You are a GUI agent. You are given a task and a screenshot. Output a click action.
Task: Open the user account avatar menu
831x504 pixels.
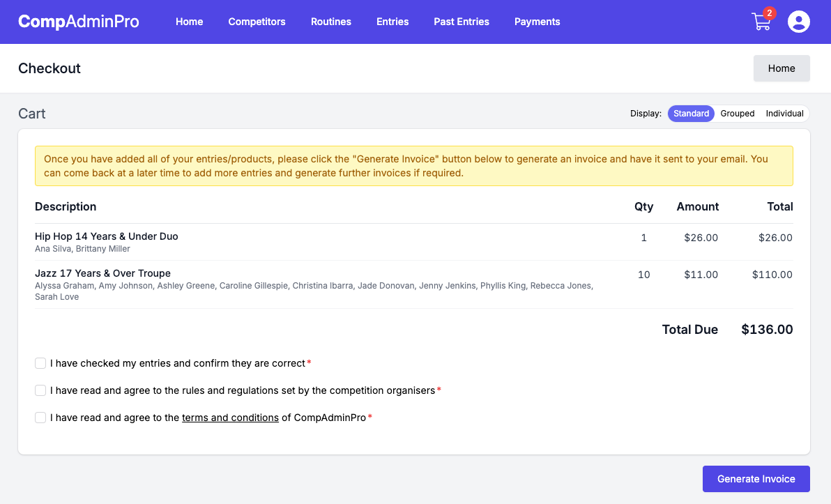pos(799,22)
